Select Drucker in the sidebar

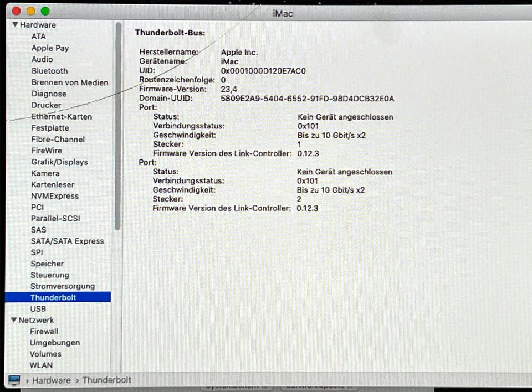click(x=46, y=105)
